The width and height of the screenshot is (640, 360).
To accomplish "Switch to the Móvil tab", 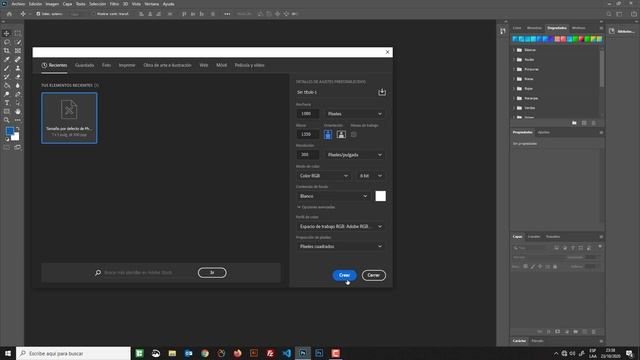I will tap(222, 65).
